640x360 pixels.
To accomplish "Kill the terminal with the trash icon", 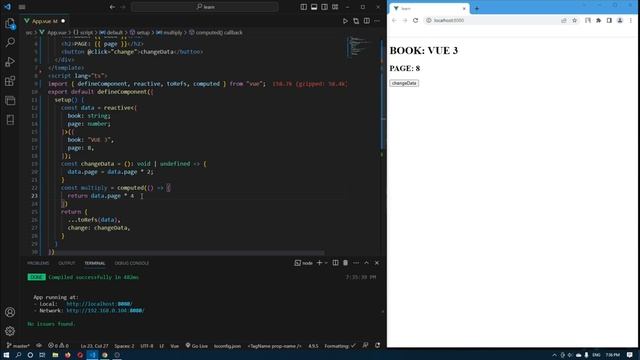I will click(x=346, y=263).
